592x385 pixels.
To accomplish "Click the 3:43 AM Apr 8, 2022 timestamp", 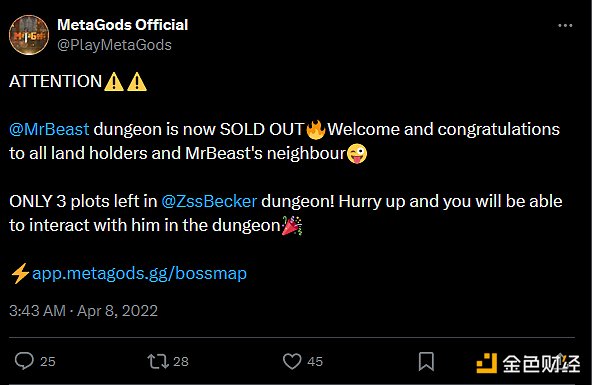I will (x=83, y=311).
